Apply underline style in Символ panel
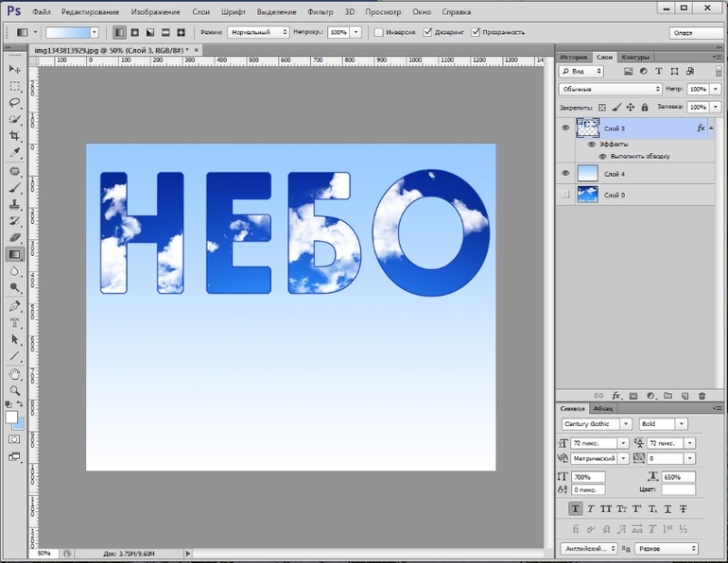 (x=667, y=509)
